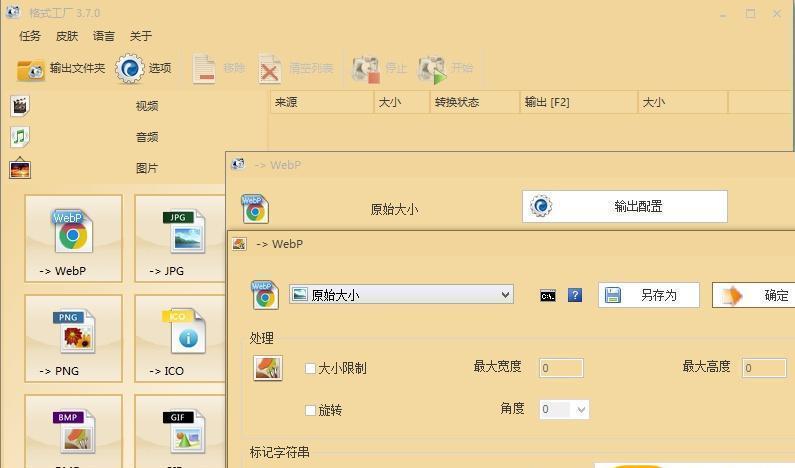Open 选项 settings gear icon
Screen dimensions: 795x468
130,68
